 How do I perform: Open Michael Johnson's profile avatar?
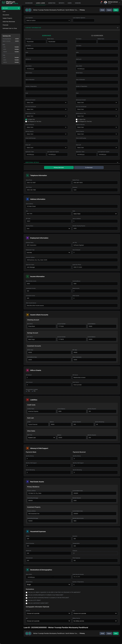click(x=105, y=3)
